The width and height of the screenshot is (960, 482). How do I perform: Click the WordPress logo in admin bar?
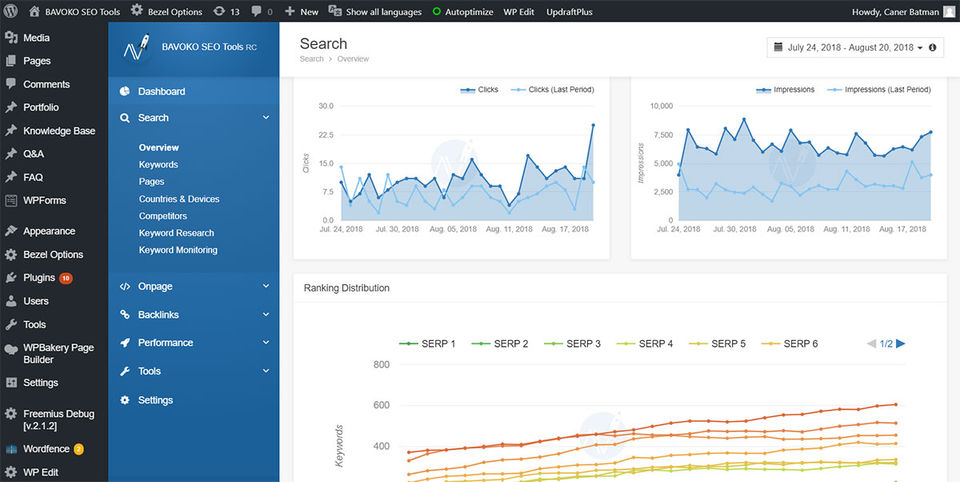(x=12, y=12)
